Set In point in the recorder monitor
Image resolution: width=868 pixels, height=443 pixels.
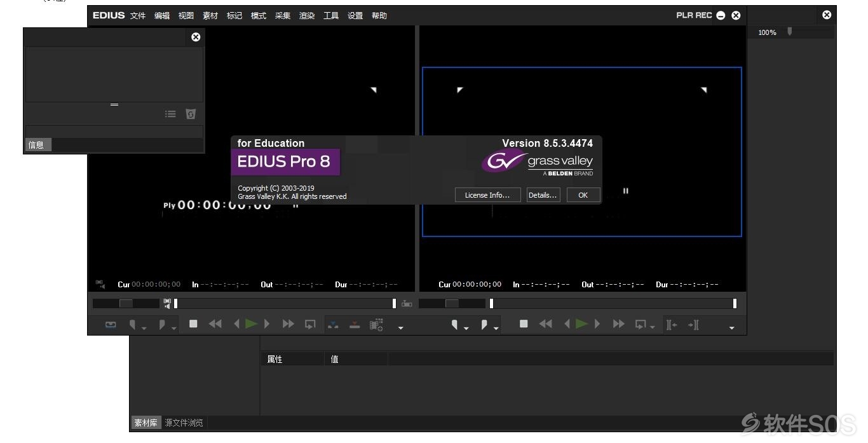[455, 324]
